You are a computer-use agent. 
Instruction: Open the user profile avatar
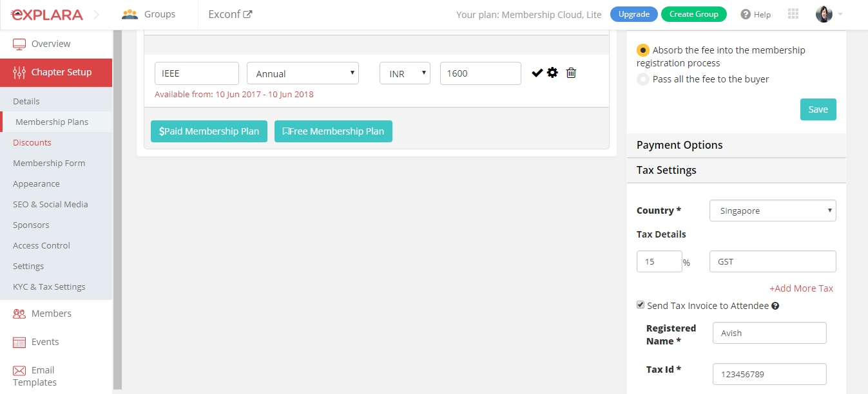(824, 14)
